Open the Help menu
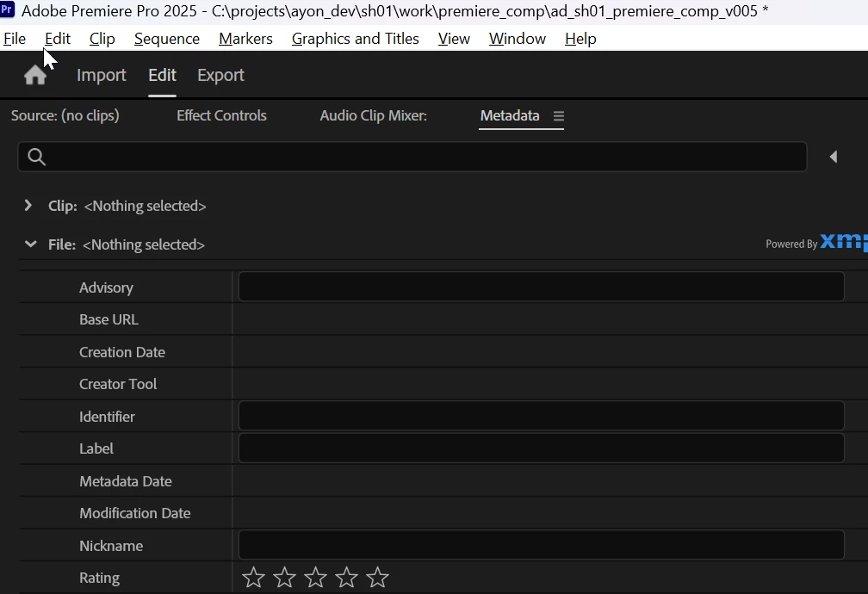The height and width of the screenshot is (594, 868). click(580, 39)
